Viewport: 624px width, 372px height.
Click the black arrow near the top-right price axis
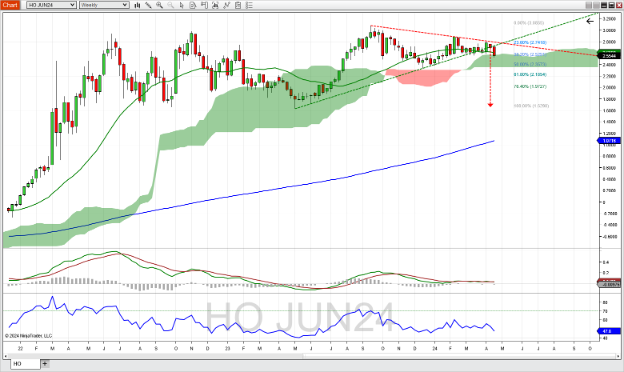click(590, 21)
